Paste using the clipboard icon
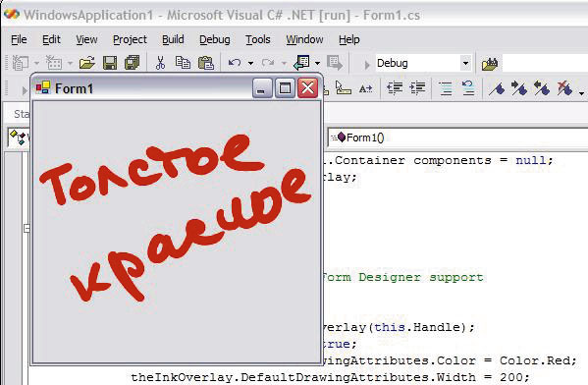 tap(206, 63)
